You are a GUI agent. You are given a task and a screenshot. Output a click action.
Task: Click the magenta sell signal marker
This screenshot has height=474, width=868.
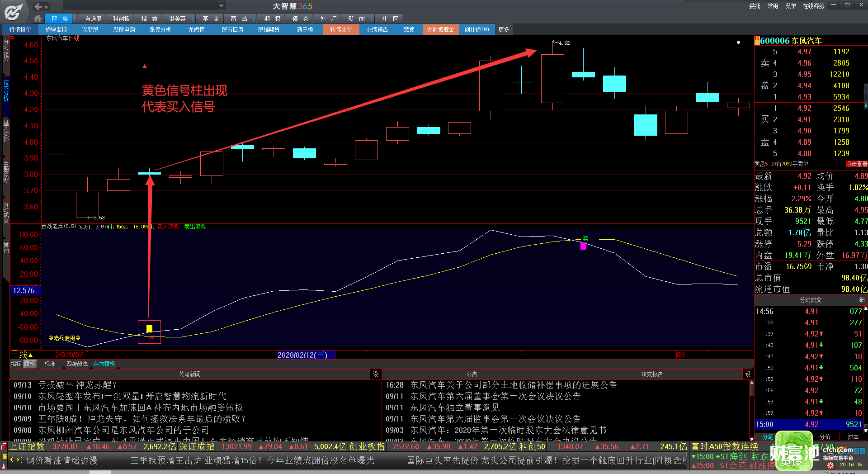click(583, 246)
